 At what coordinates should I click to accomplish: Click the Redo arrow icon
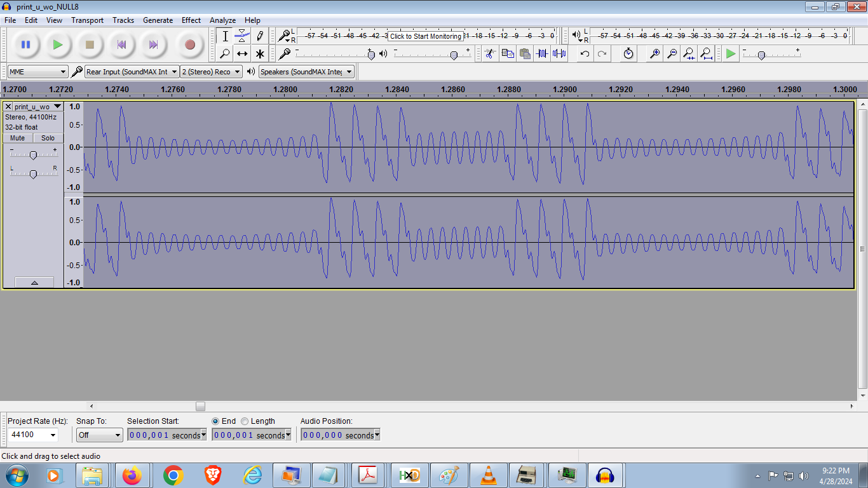click(602, 53)
